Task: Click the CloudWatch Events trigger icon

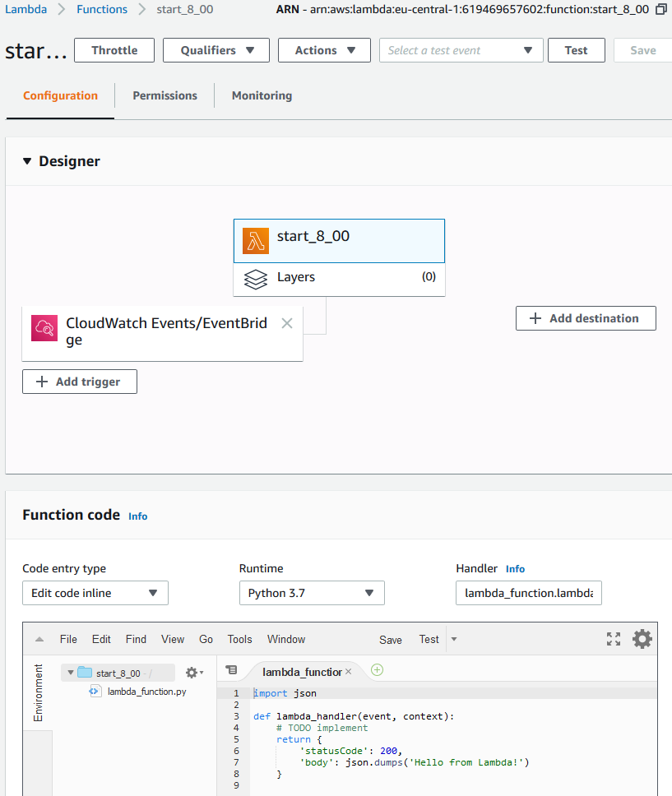Action: [x=44, y=328]
